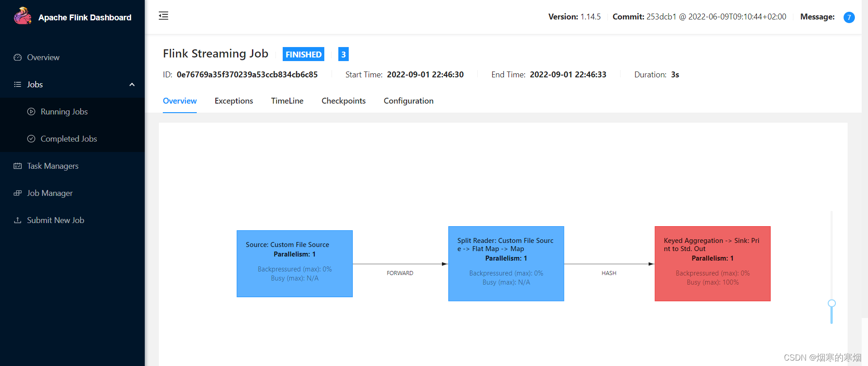Select the Source: Custom File Source node
This screenshot has height=366, width=868.
click(x=294, y=264)
